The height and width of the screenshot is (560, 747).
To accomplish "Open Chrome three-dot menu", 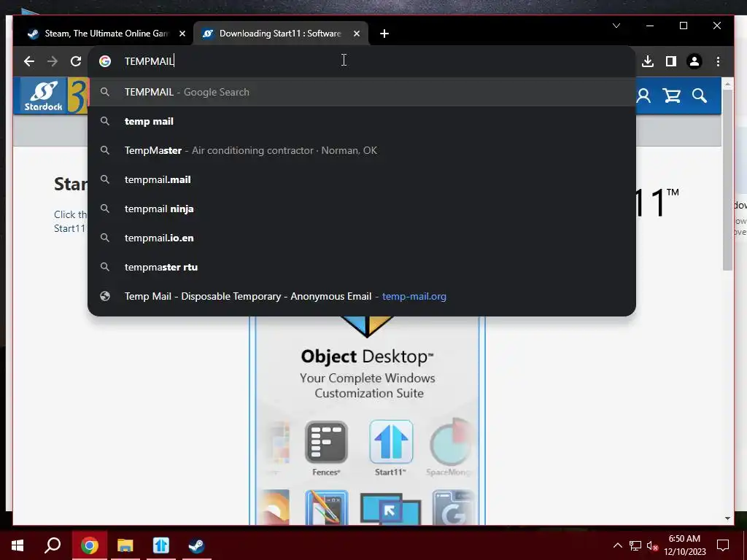I will pos(718,61).
